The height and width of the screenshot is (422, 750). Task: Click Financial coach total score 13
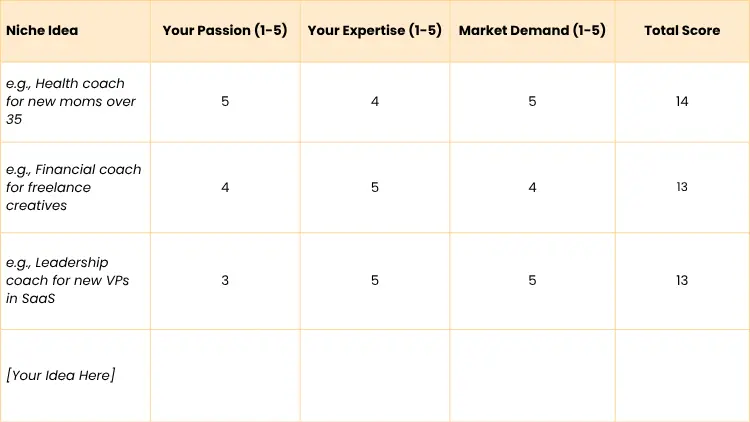682,187
